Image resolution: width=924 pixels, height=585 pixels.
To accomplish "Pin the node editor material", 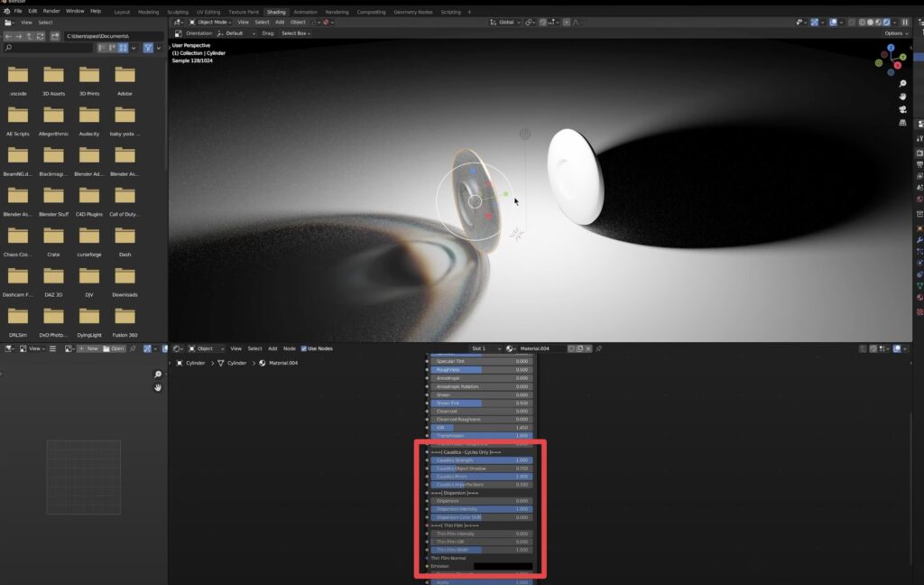I will coord(599,348).
